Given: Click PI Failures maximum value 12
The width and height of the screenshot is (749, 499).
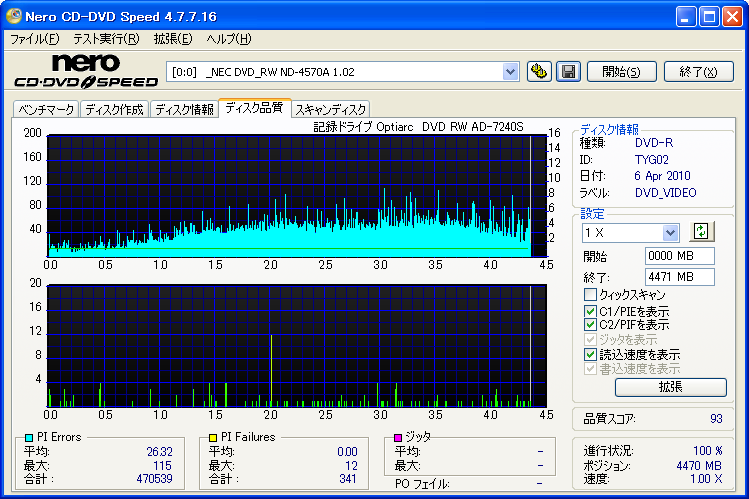Looking at the screenshot, I should point(351,466).
